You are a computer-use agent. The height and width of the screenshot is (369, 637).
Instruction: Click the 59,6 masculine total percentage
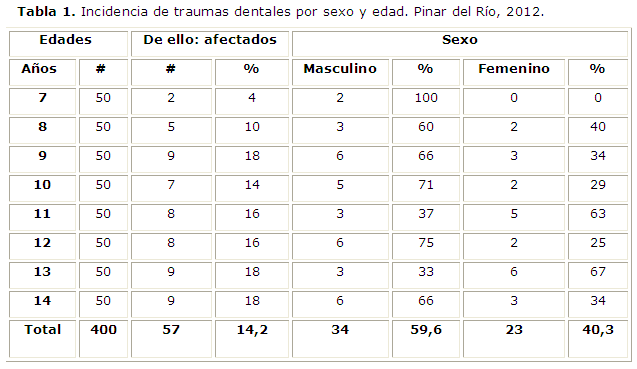click(426, 339)
